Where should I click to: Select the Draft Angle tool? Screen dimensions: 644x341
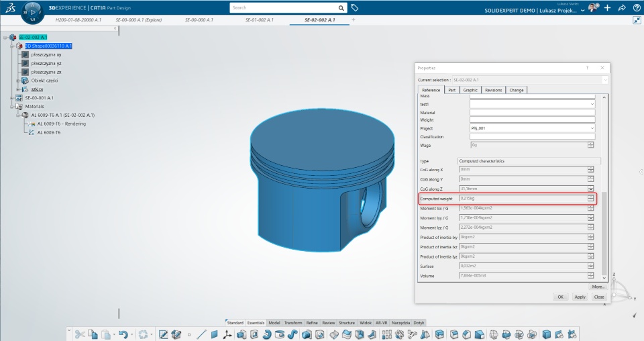[479, 334]
